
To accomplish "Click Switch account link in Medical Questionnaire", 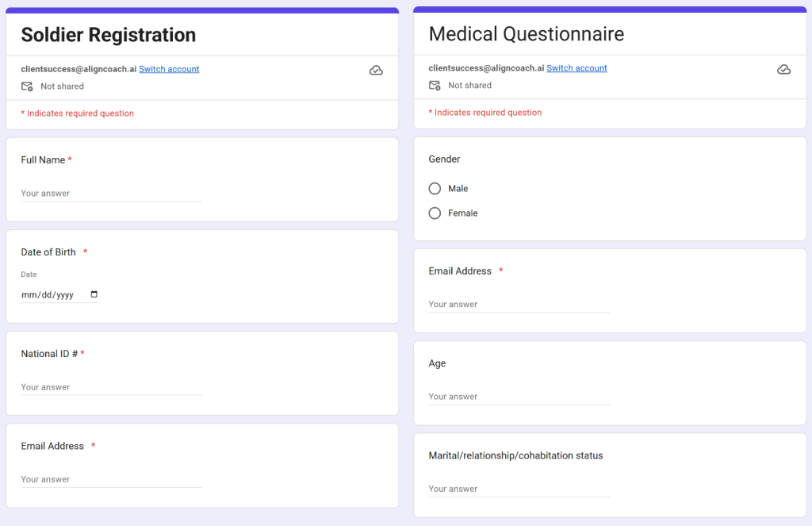I will [x=576, y=68].
